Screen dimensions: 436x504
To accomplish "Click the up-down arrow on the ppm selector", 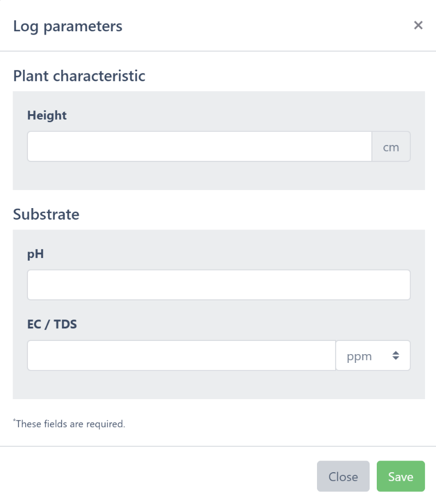I will pos(396,356).
